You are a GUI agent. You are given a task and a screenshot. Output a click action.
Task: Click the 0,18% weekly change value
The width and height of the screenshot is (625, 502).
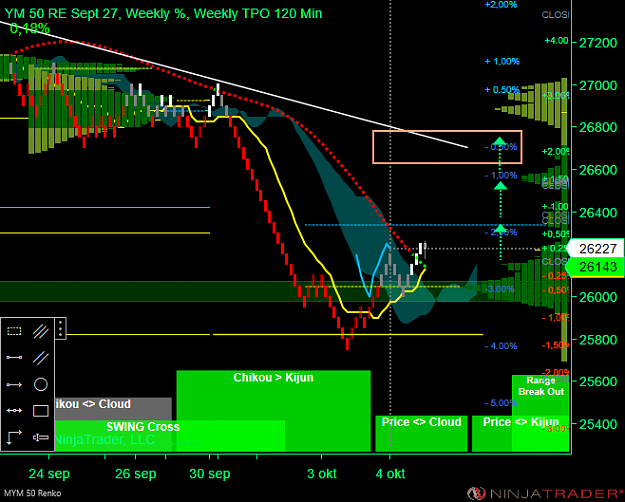(29, 29)
